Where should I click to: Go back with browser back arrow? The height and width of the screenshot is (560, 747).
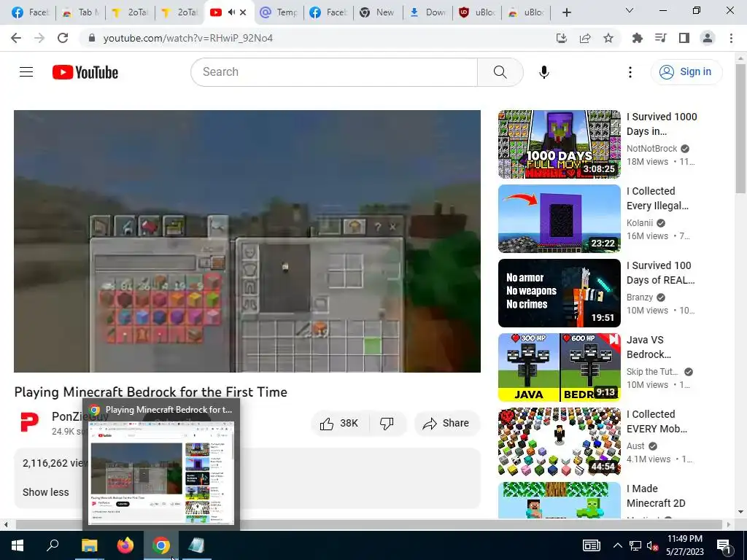(16, 38)
